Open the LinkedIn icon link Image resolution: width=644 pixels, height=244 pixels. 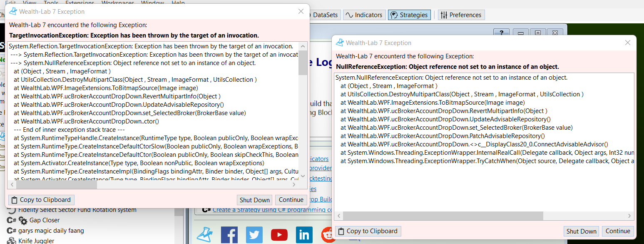click(x=304, y=235)
